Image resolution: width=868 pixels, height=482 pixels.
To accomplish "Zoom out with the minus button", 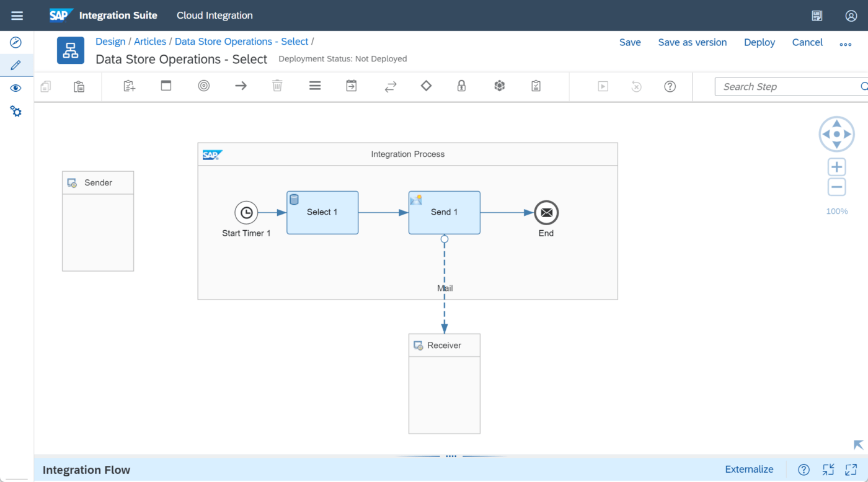I will pyautogui.click(x=836, y=187).
